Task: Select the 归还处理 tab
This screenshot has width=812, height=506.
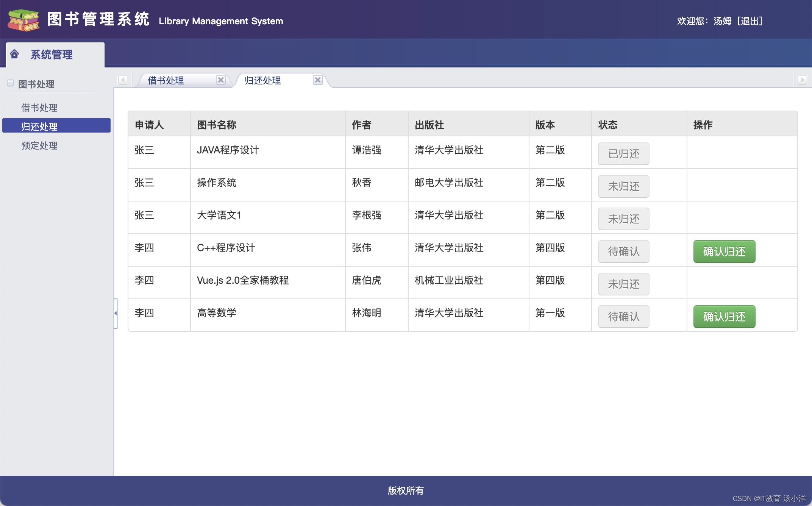Action: coord(263,80)
